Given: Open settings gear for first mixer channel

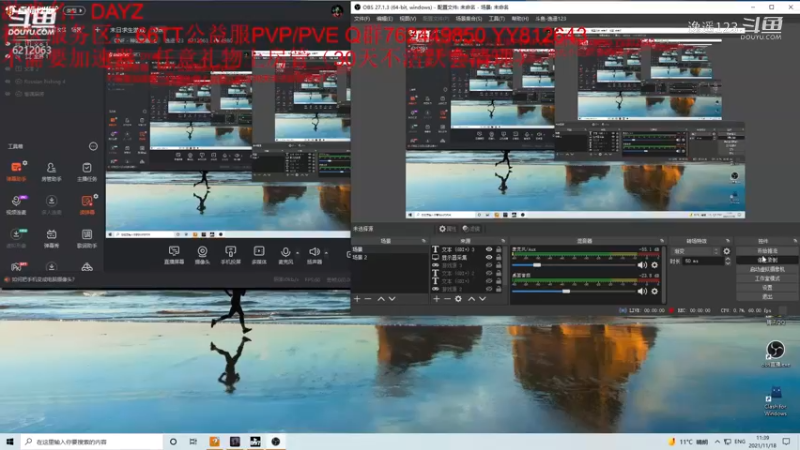Looking at the screenshot, I should tap(655, 265).
